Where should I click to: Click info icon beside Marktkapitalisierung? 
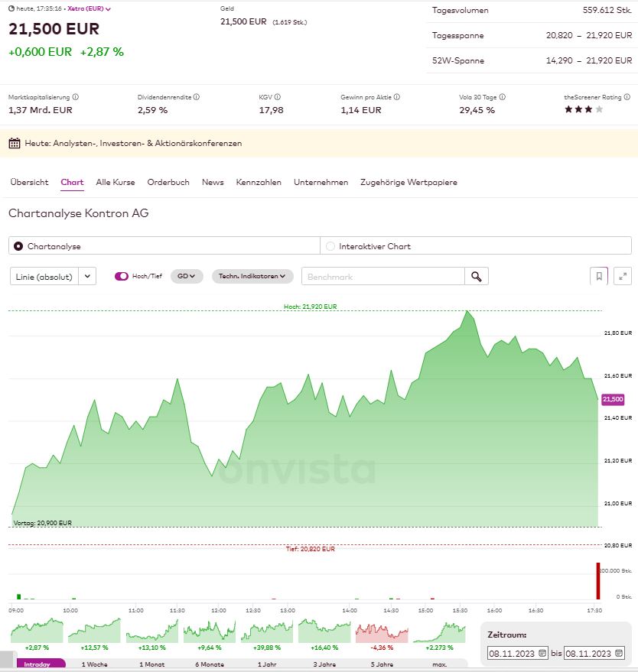click(76, 96)
